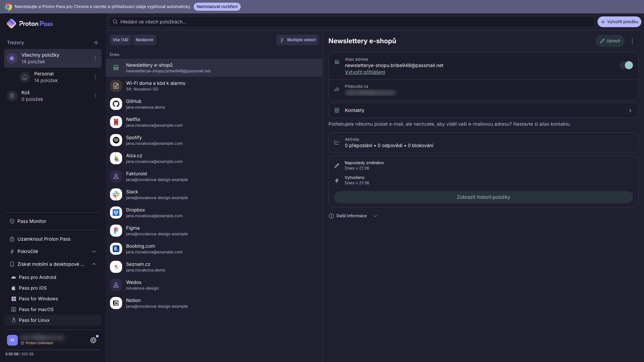
Task: Click the Vytvořit přihlášení link
Action: coord(365,72)
